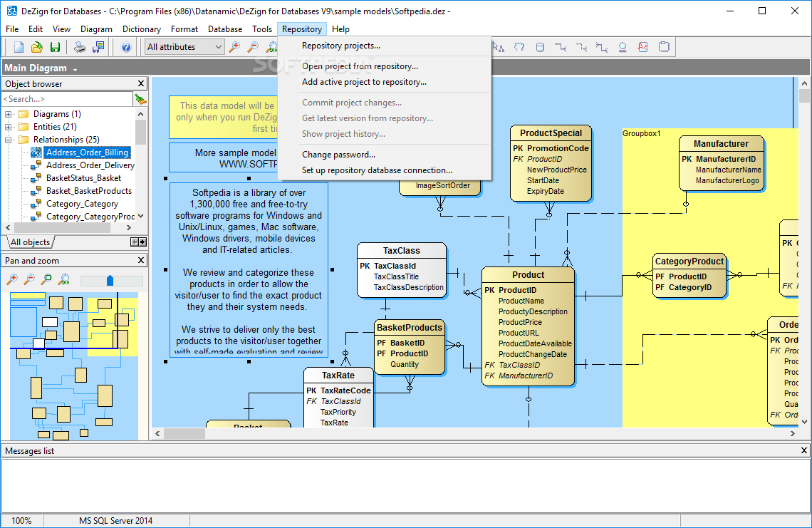812x528 pixels.
Task: Click zoom-to-fit icon in Pan and zoom panel
Action: coord(46,280)
